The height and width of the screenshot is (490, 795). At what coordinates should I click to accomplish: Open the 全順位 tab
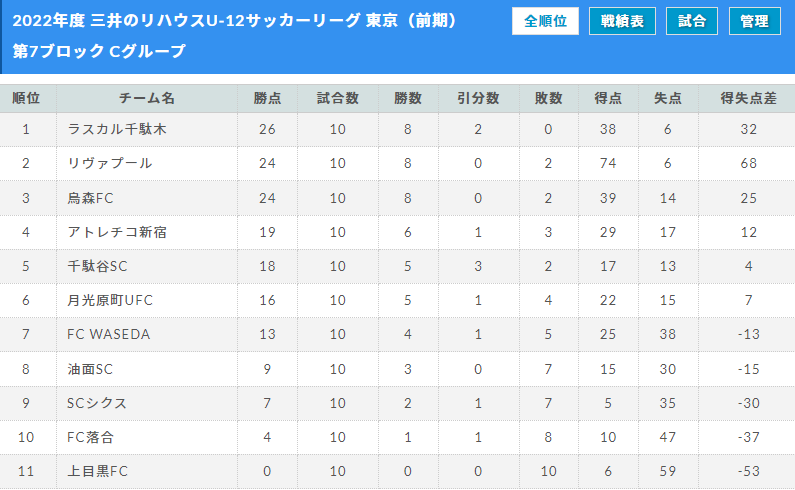coord(545,21)
